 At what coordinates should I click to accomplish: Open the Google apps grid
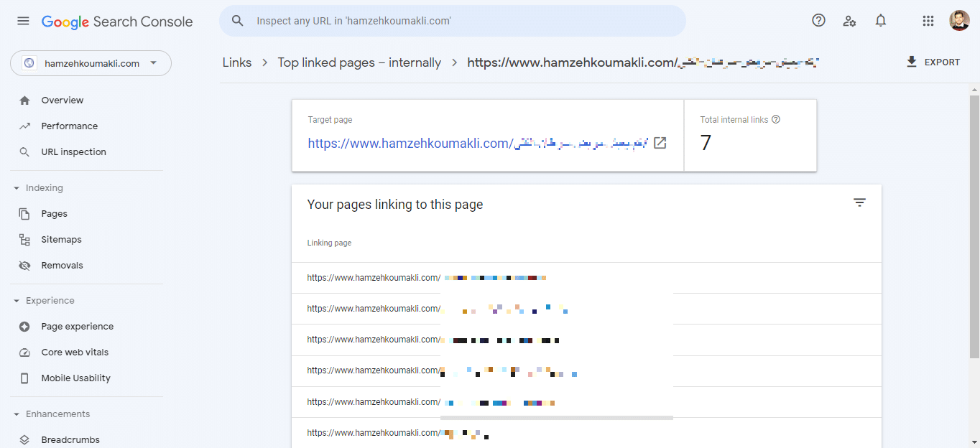pyautogui.click(x=928, y=21)
